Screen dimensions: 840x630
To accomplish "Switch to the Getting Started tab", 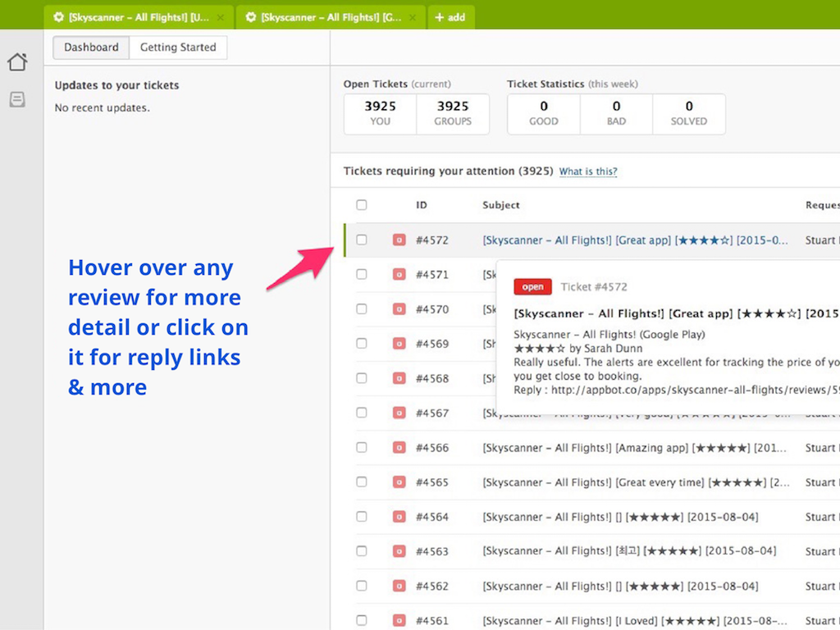I will pyautogui.click(x=178, y=48).
